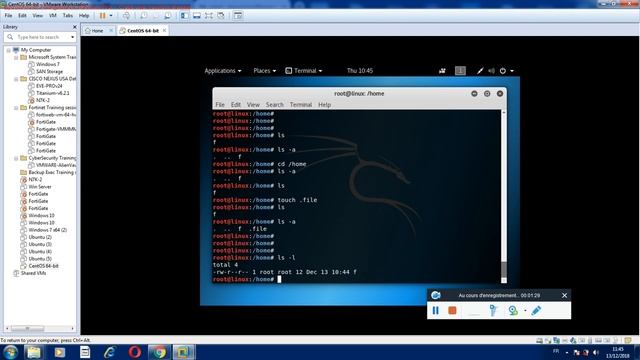Click the workspace switcher indicator
The width and height of the screenshot is (640, 360).
(x=460, y=71)
